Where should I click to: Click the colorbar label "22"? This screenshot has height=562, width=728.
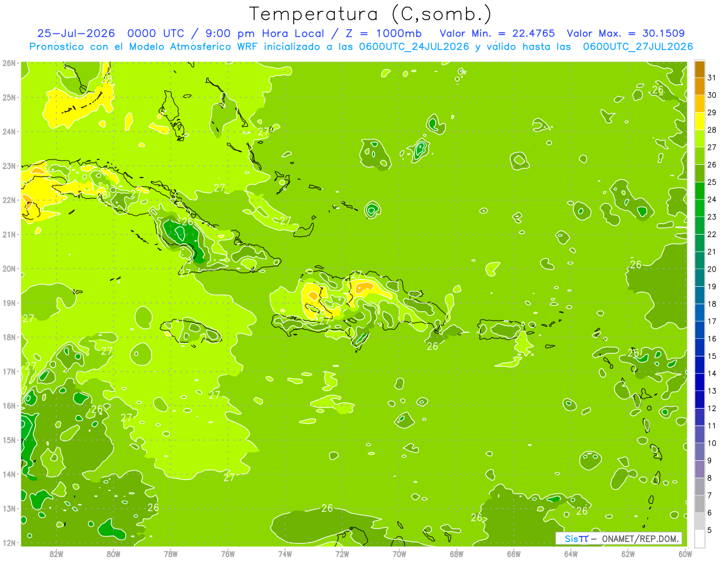tap(712, 234)
